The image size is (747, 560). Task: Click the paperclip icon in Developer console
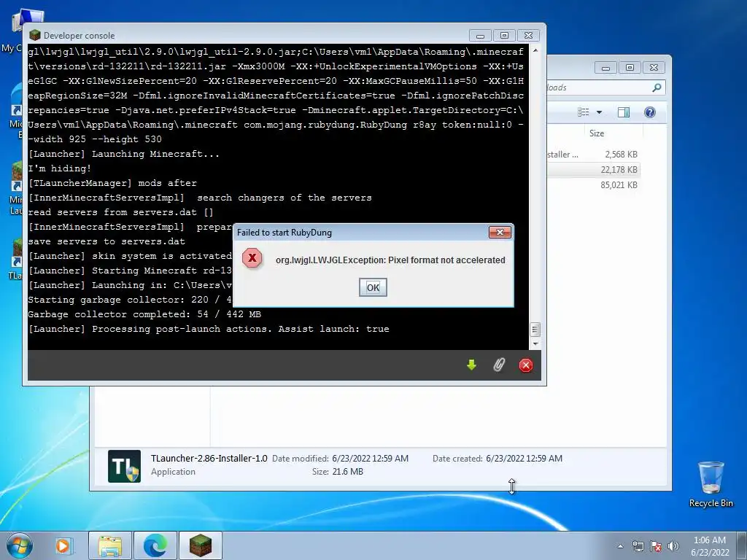(499, 365)
